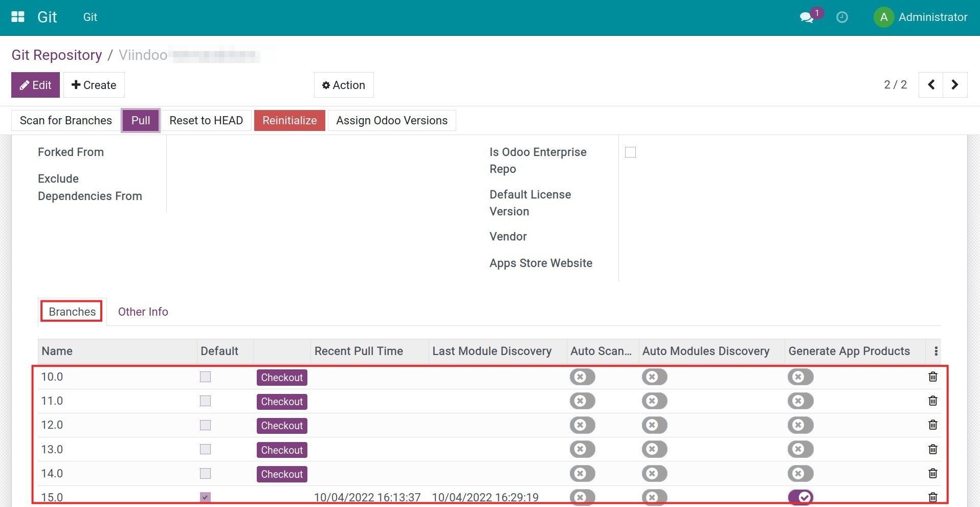Enable Auto Modules Discovery for 12.0
Screen dimensions: 980x507
point(654,425)
